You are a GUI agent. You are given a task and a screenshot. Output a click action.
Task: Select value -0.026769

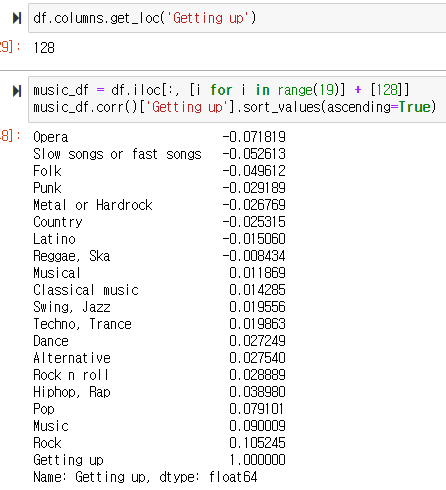[254, 205]
